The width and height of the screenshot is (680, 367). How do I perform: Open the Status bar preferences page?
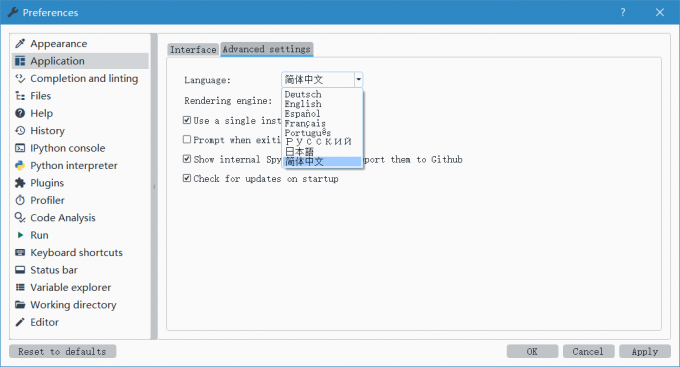(80, 270)
